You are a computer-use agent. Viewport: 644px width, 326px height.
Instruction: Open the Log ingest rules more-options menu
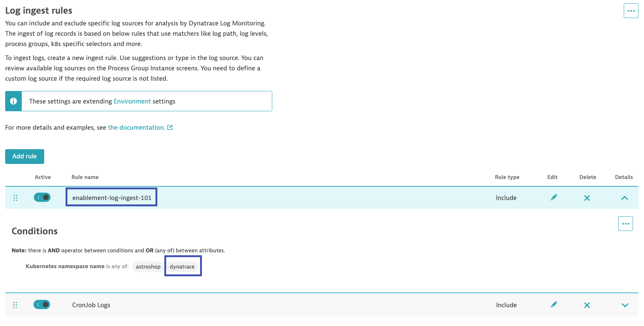click(x=631, y=11)
